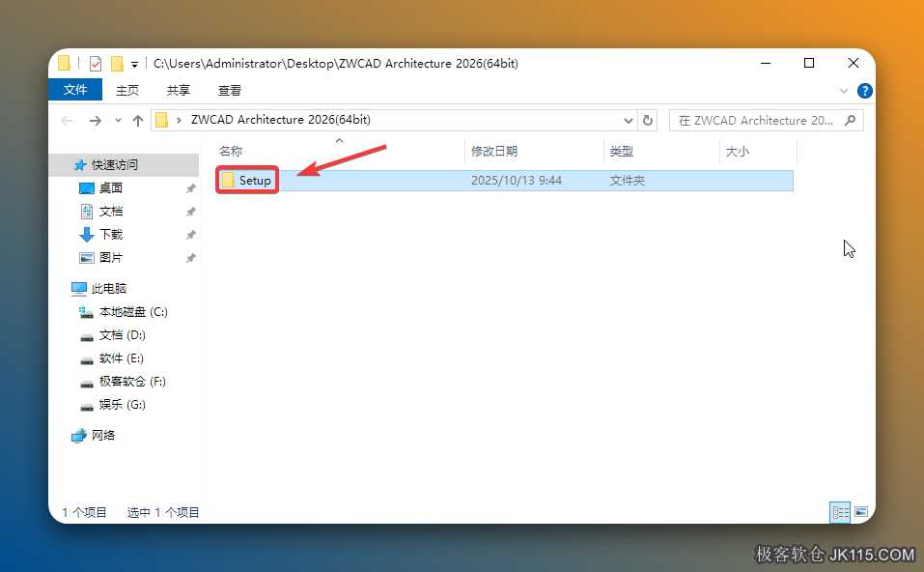Click the Setup folder's 2025/10/13 9:44 date
This screenshot has width=924, height=572.
click(517, 181)
